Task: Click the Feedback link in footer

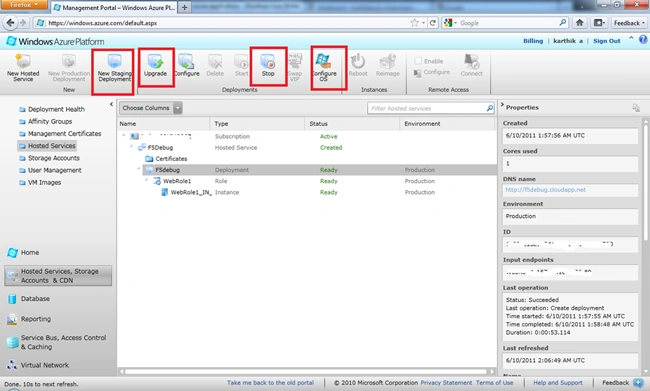Action: tap(616, 383)
